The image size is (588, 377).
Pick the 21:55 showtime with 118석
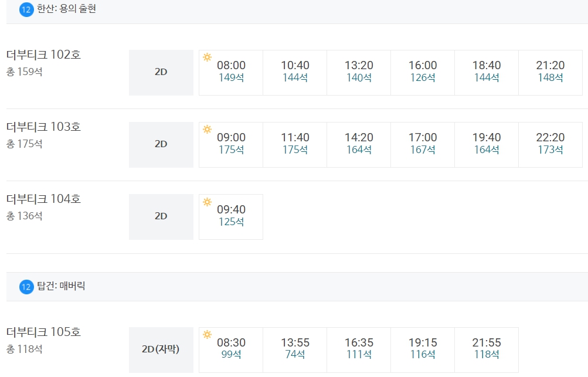click(x=487, y=349)
